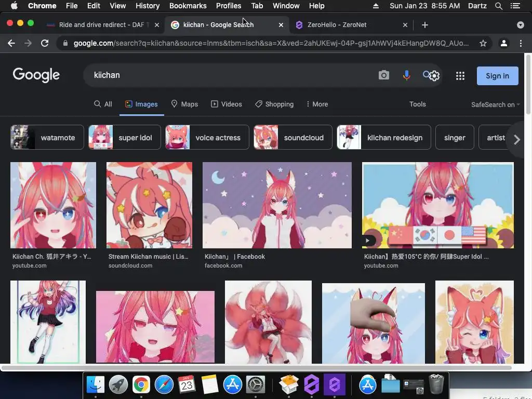This screenshot has width=532, height=399.
Task: Click the eject icon in menu bar
Action: click(376, 6)
